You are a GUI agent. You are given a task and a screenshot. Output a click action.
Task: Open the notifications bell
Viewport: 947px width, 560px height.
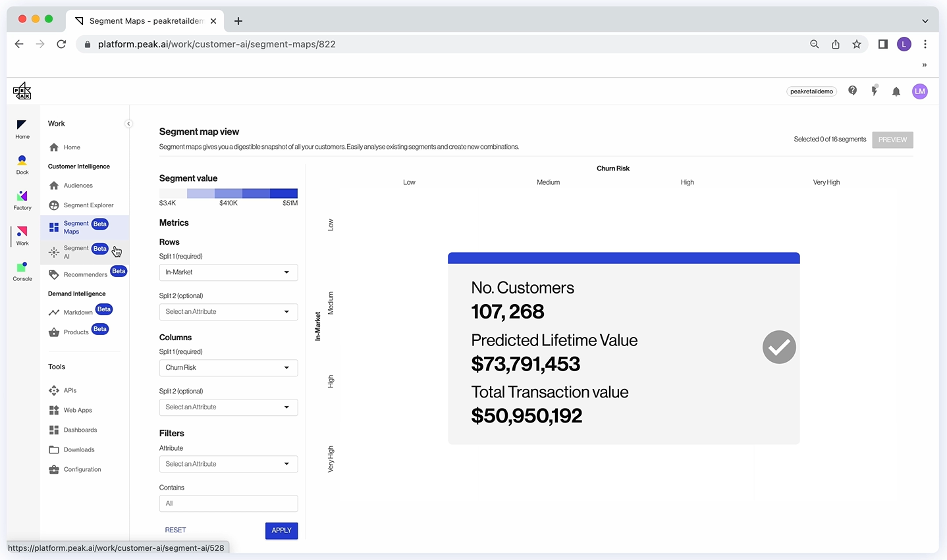[x=896, y=91]
